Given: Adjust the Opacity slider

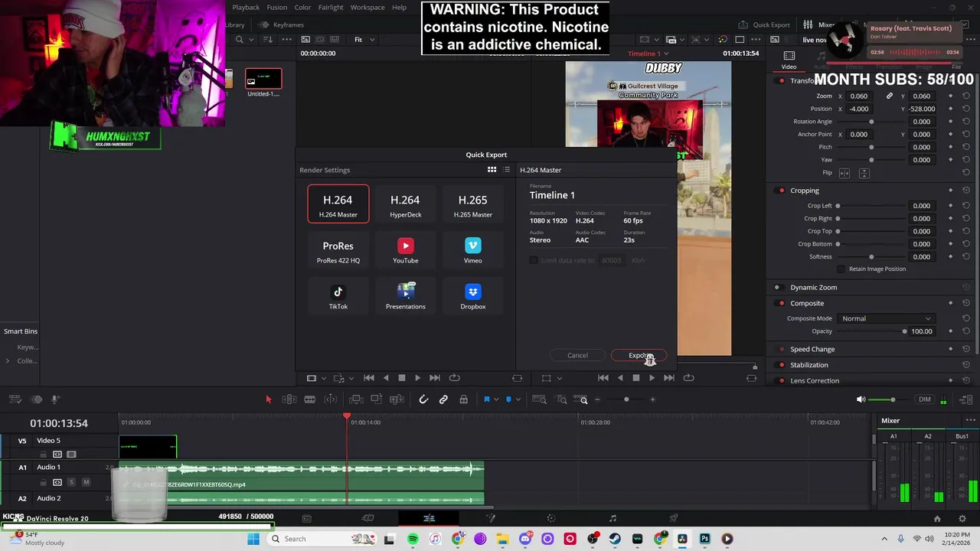Looking at the screenshot, I should (871, 331).
